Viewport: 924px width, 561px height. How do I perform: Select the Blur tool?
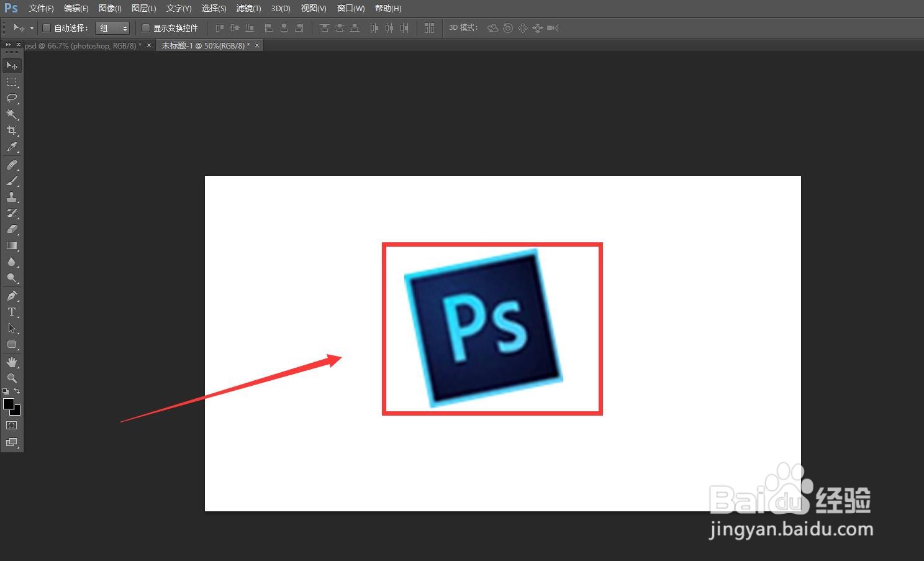click(12, 262)
